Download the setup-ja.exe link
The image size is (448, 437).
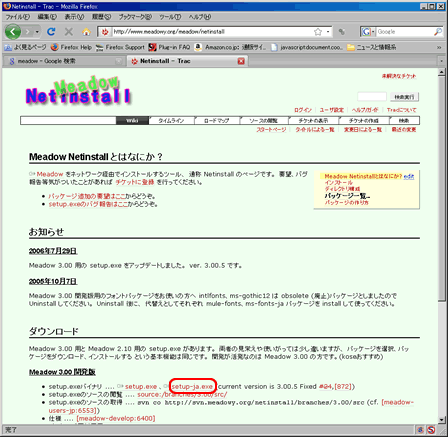click(x=192, y=387)
